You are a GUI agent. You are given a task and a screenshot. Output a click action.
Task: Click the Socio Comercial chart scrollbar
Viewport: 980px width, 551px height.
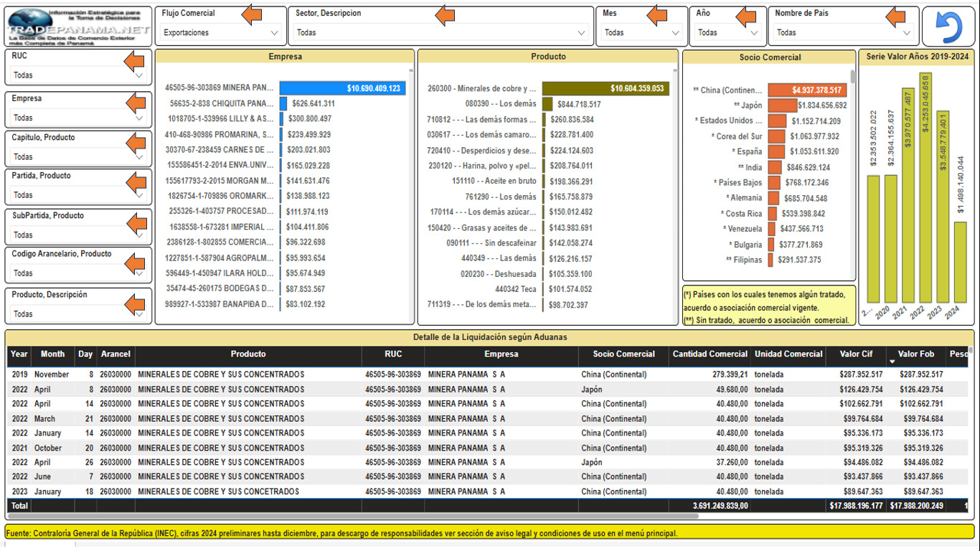853,77
